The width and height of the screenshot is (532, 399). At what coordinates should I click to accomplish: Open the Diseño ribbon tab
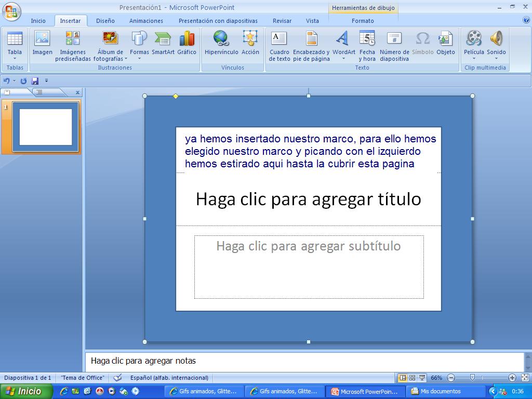pos(105,21)
